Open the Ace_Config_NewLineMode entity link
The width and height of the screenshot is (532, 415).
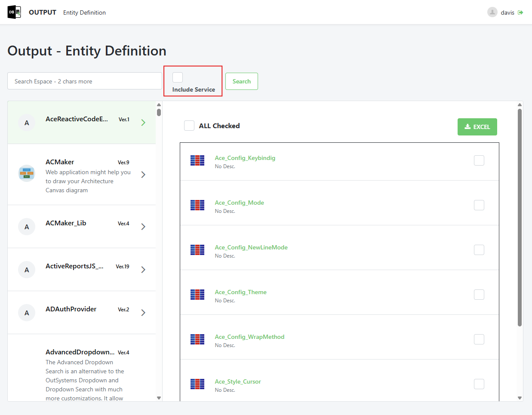point(251,247)
